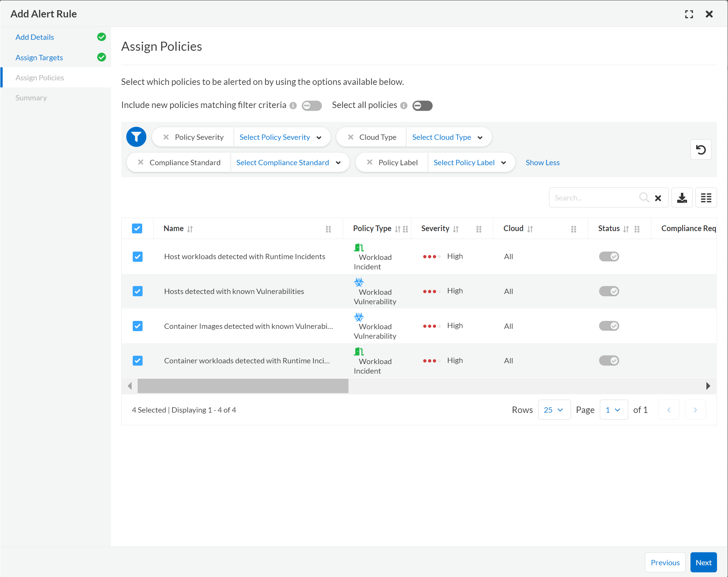Toggle Include new policies matching filter criteria
This screenshot has width=728, height=577.
312,106
